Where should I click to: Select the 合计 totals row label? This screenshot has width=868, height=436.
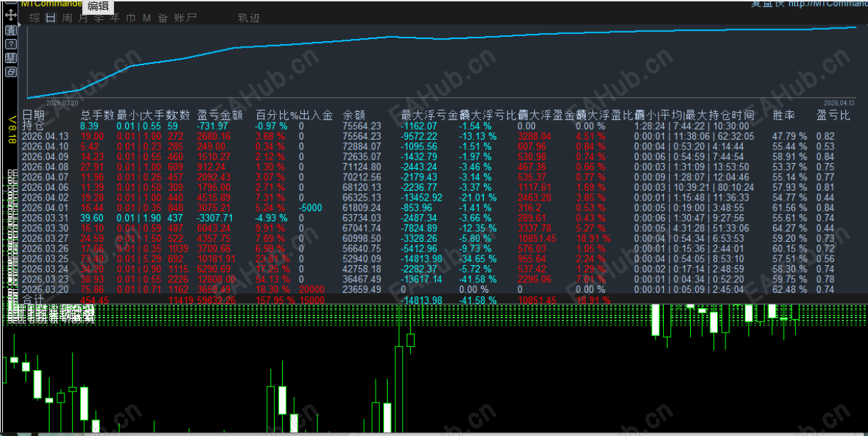[x=33, y=301]
